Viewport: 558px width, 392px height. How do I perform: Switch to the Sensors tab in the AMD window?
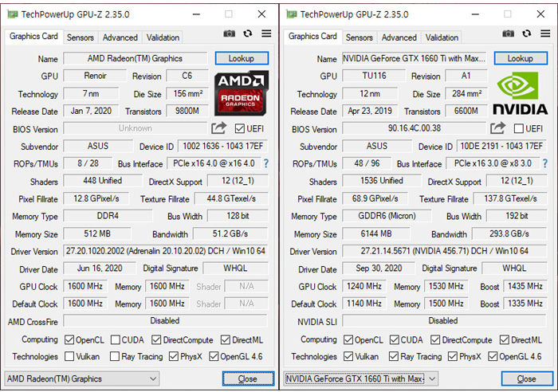point(80,37)
